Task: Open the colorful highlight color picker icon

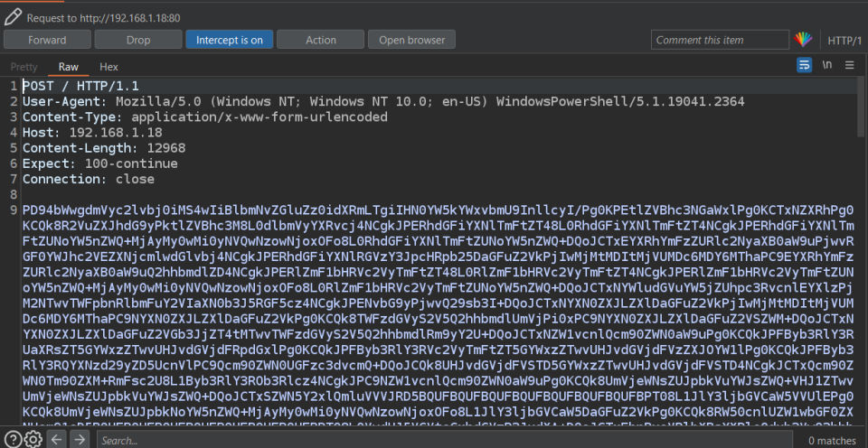Action: [803, 40]
